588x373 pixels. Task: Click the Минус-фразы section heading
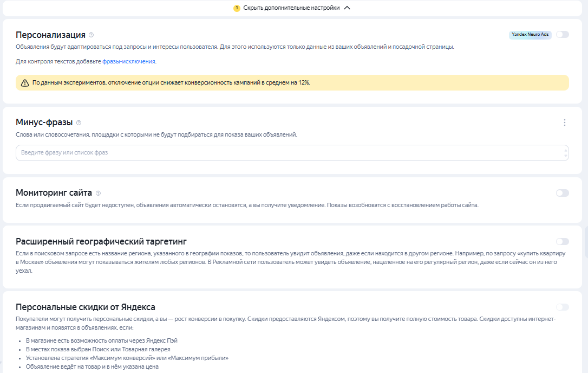pyautogui.click(x=44, y=123)
